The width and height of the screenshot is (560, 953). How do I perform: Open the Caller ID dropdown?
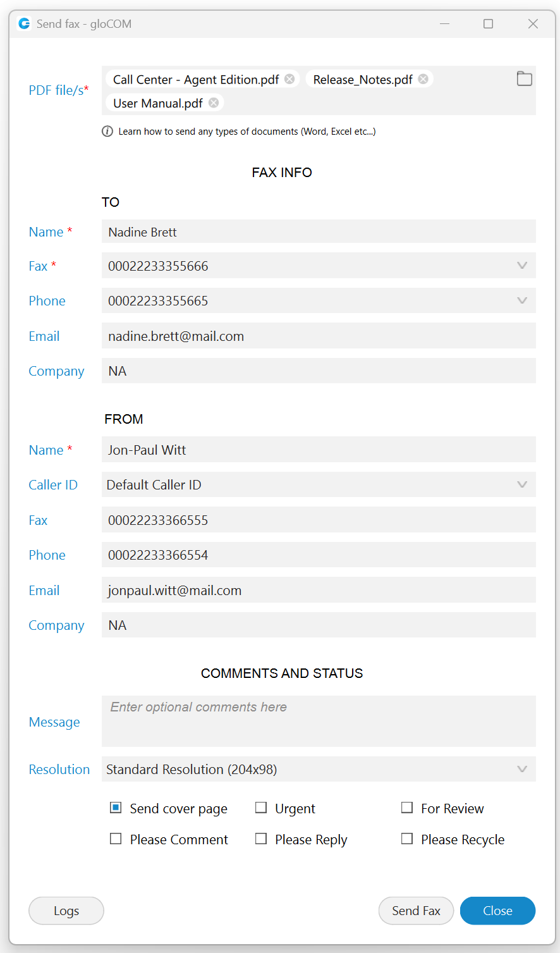pos(522,484)
